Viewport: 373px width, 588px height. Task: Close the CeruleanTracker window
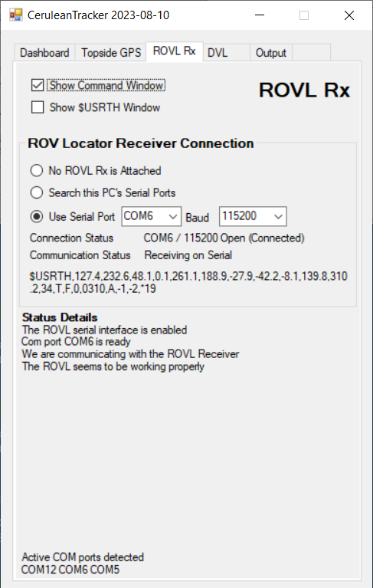pyautogui.click(x=349, y=15)
